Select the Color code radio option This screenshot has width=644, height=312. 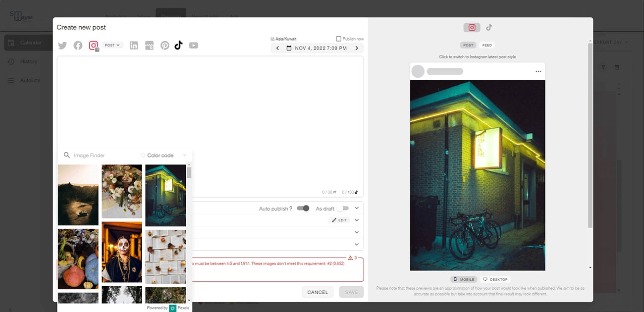(143, 155)
